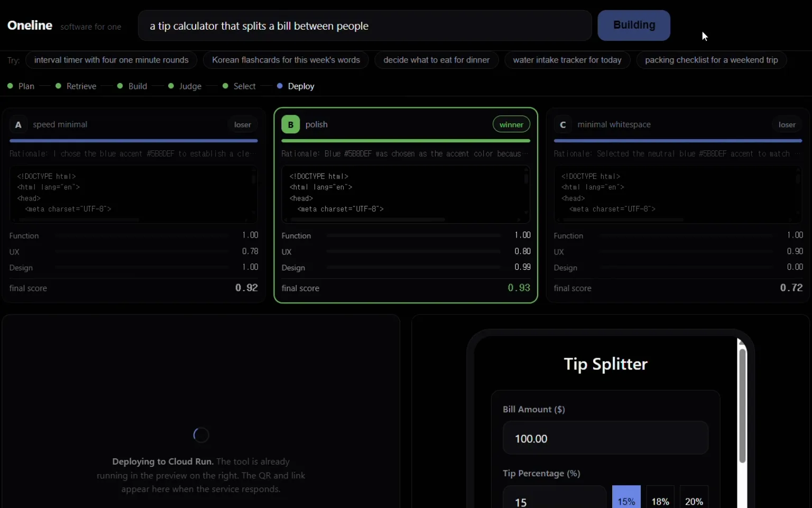Click the winner tag on polish card

(511, 124)
